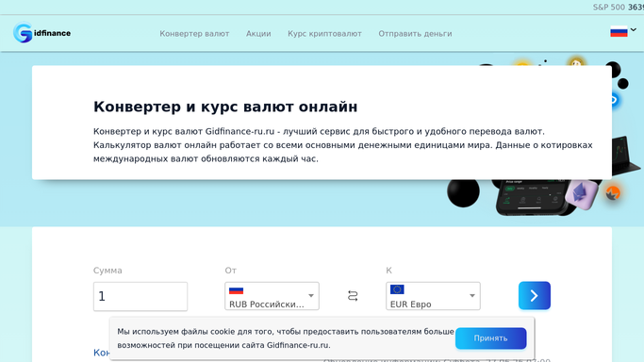Expand the RUB source currency dropdown
Viewport: 644px width, 362px height.
272,296
